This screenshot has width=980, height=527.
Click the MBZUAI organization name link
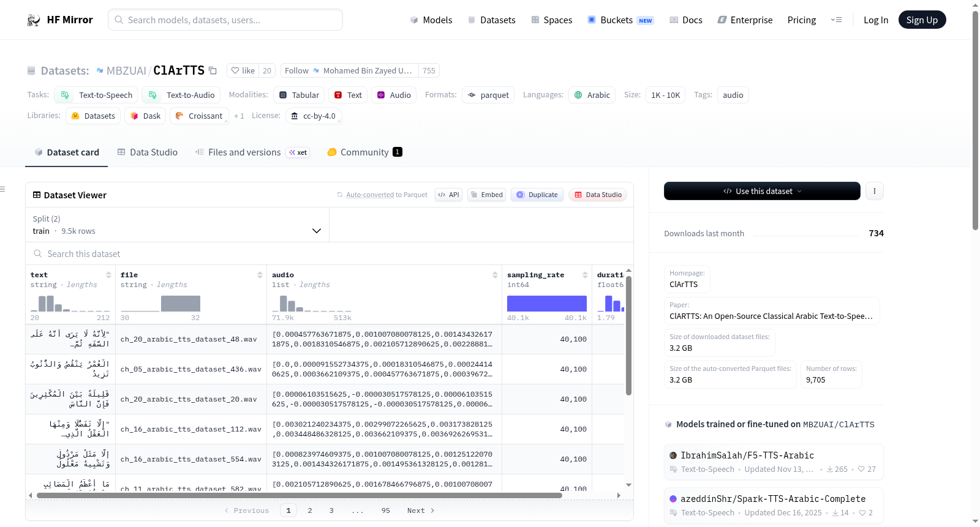(x=126, y=70)
